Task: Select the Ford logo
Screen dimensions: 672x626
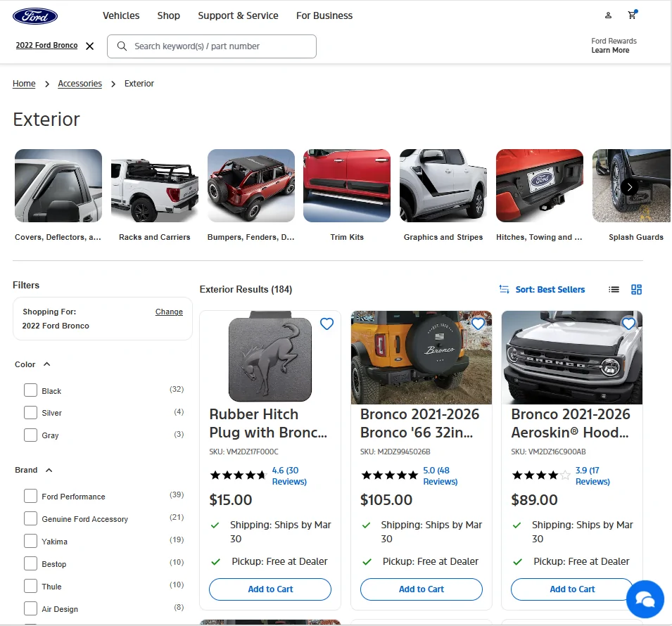Action: click(34, 15)
